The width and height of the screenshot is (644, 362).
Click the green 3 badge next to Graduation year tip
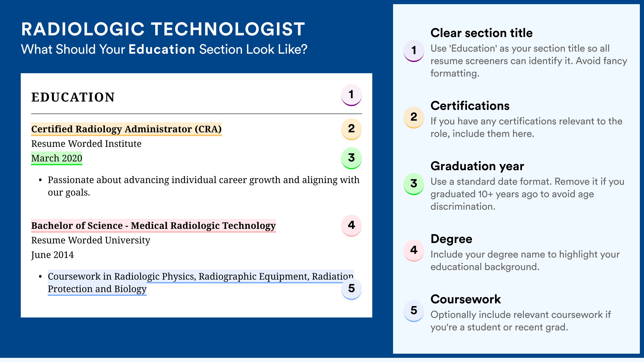413,184
